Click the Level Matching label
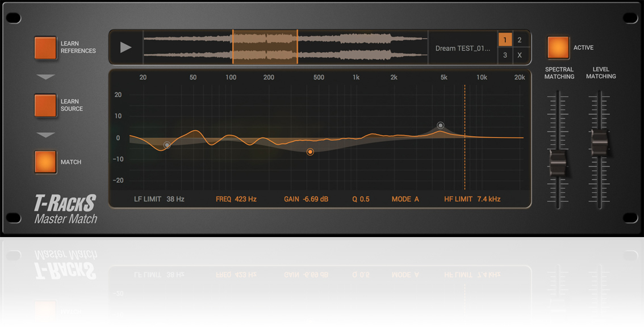The width and height of the screenshot is (644, 329). pos(601,73)
